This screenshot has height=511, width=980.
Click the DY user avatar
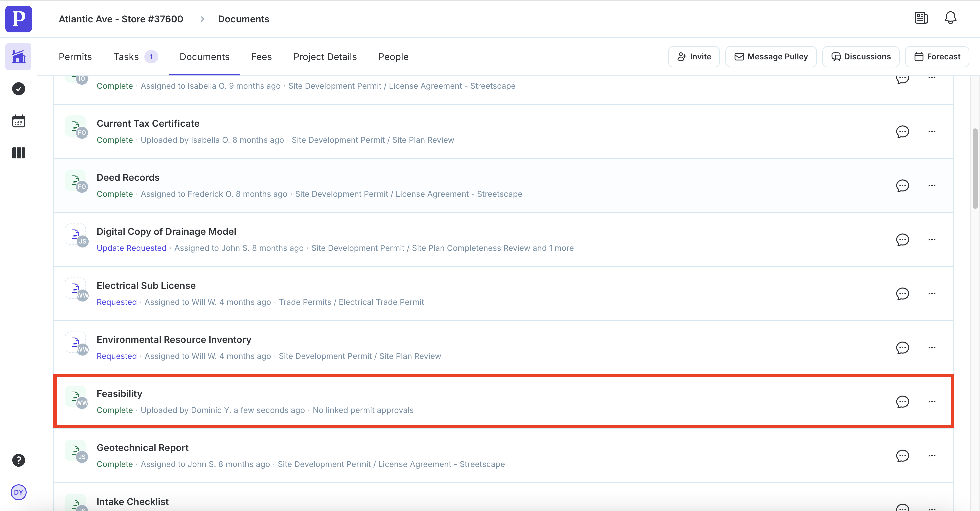[x=18, y=492]
